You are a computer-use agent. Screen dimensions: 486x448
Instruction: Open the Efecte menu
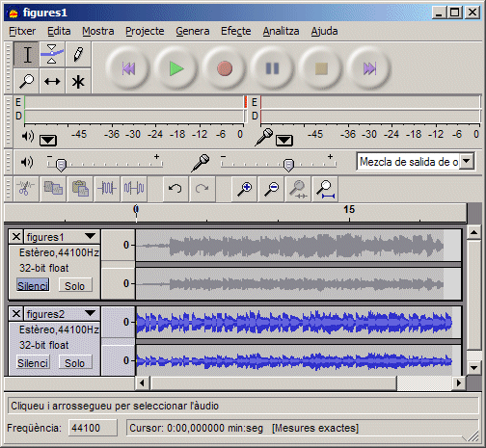coord(235,31)
